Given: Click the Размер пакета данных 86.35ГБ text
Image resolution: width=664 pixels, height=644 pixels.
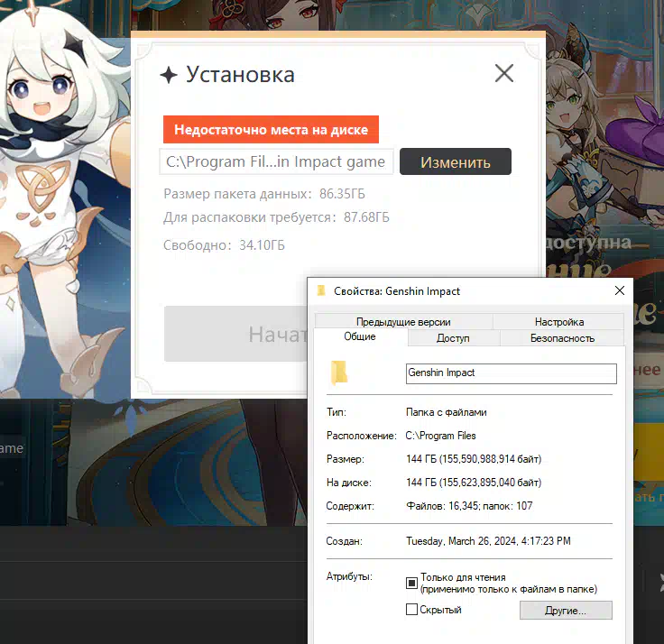Looking at the screenshot, I should pyautogui.click(x=264, y=194).
